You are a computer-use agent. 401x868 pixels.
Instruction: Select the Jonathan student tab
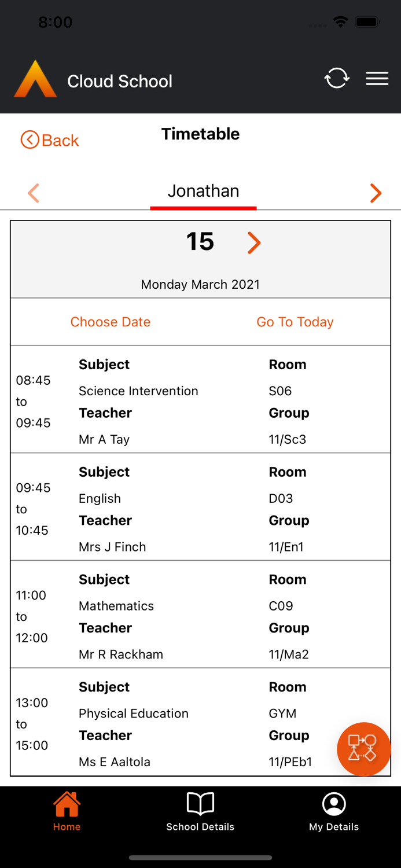coord(203,191)
